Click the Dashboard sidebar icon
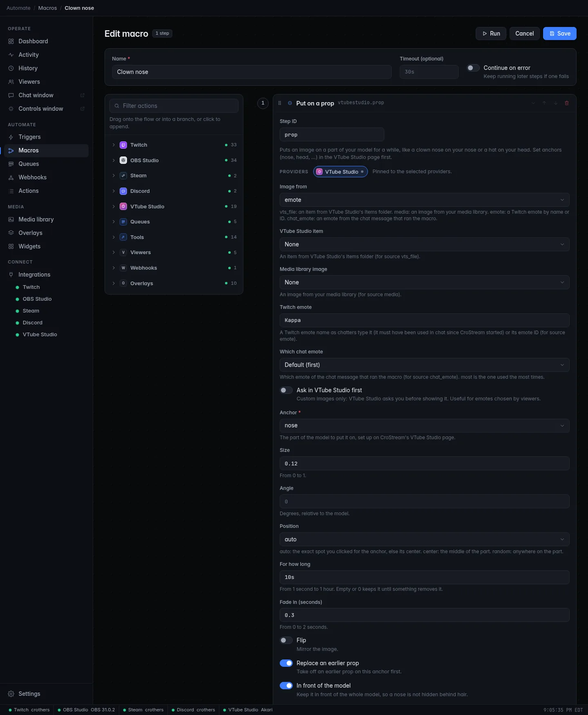This screenshot has width=588, height=715. (x=11, y=41)
